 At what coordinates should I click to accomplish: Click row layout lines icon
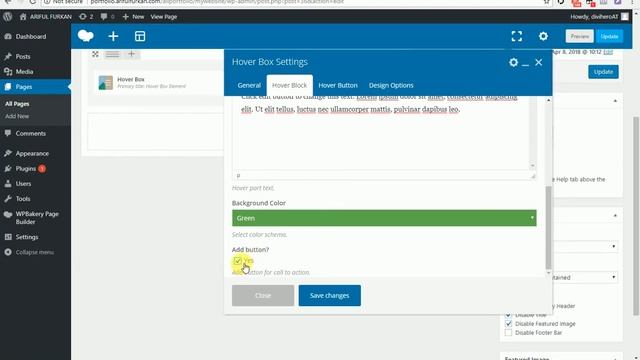click(112, 54)
